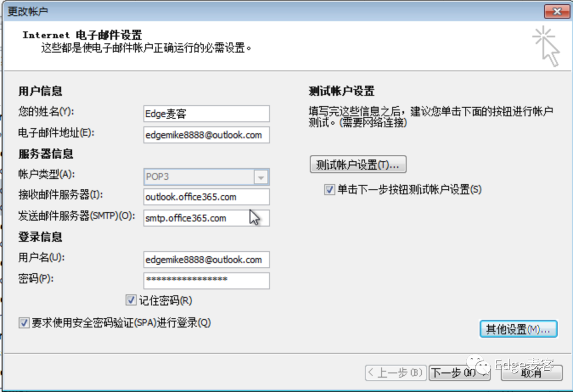
Task: Edit the username field under 登录信息
Action: point(206,259)
